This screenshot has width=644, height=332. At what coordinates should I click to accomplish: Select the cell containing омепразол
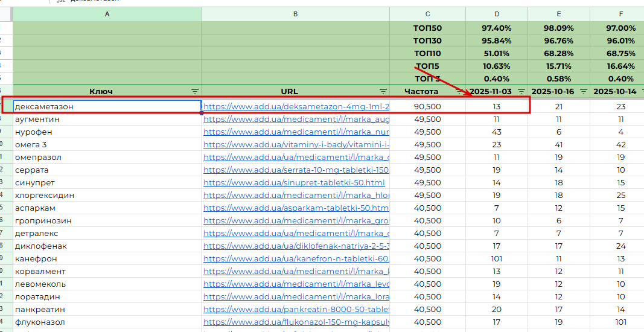(x=107, y=158)
